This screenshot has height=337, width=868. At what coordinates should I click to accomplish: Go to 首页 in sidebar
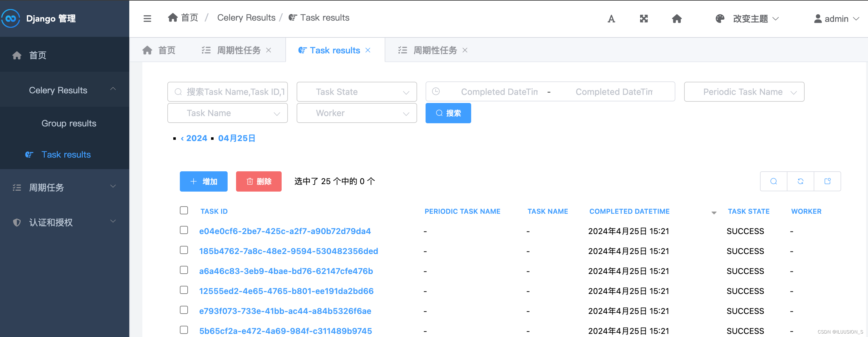[64, 55]
